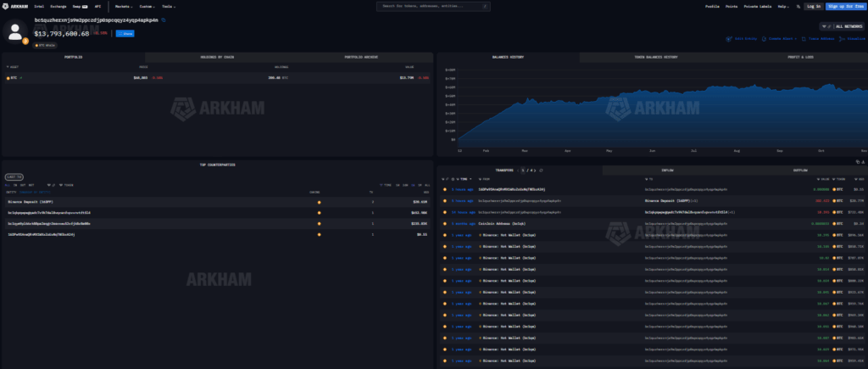The height and width of the screenshot is (369, 868).
Task: Click the blue Share button
Action: click(125, 33)
